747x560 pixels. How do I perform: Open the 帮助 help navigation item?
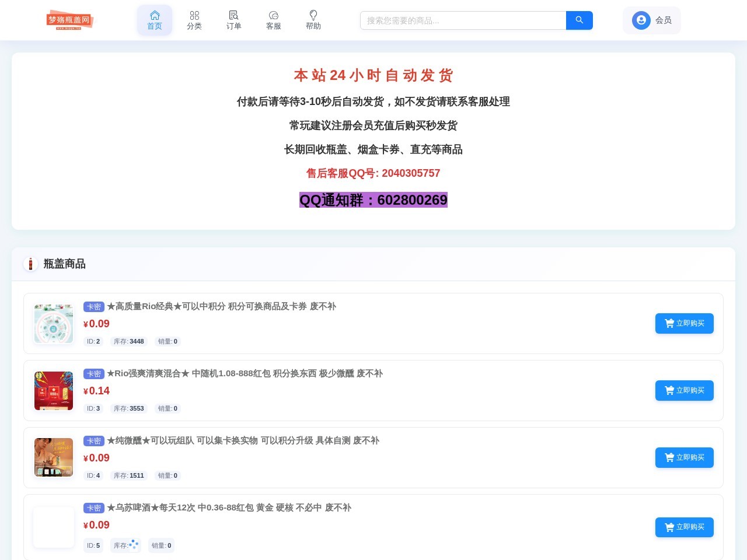click(x=313, y=20)
